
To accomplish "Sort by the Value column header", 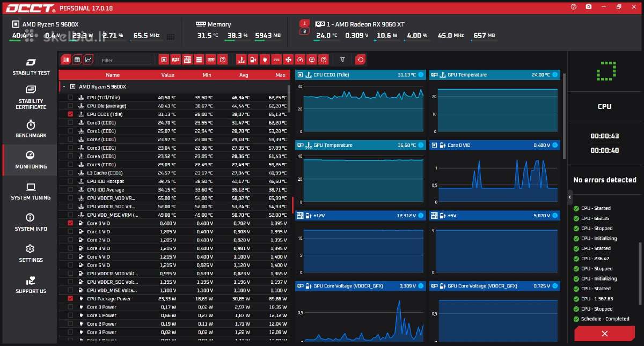I will [168, 75].
